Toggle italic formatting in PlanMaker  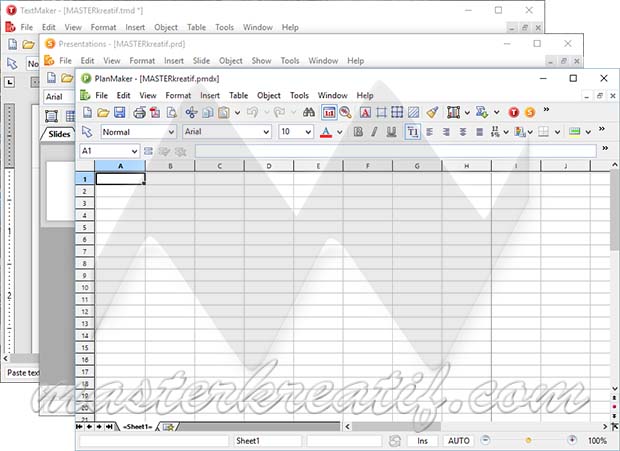click(x=374, y=132)
